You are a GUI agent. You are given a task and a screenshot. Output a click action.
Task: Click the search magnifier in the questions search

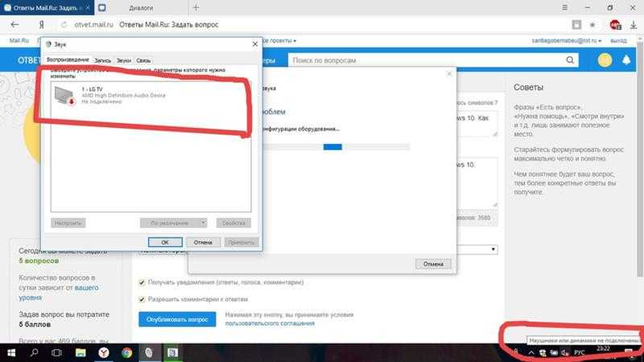point(570,60)
